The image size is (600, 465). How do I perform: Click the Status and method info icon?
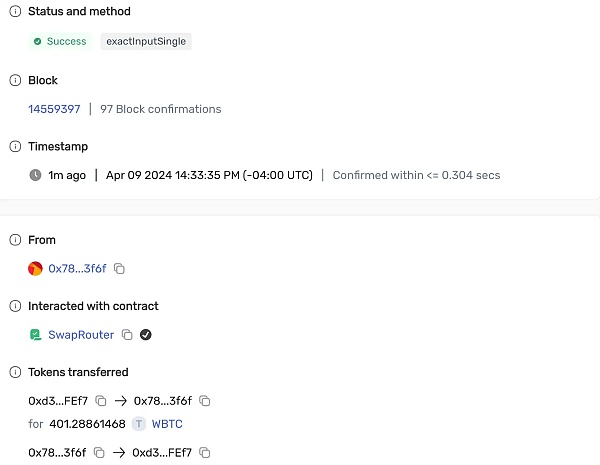(15, 11)
